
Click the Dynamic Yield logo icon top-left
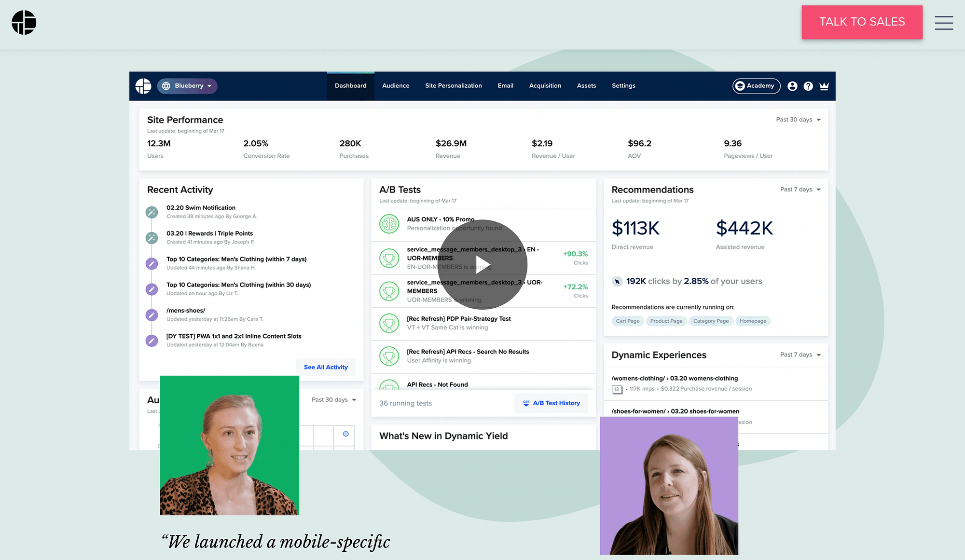click(x=23, y=22)
